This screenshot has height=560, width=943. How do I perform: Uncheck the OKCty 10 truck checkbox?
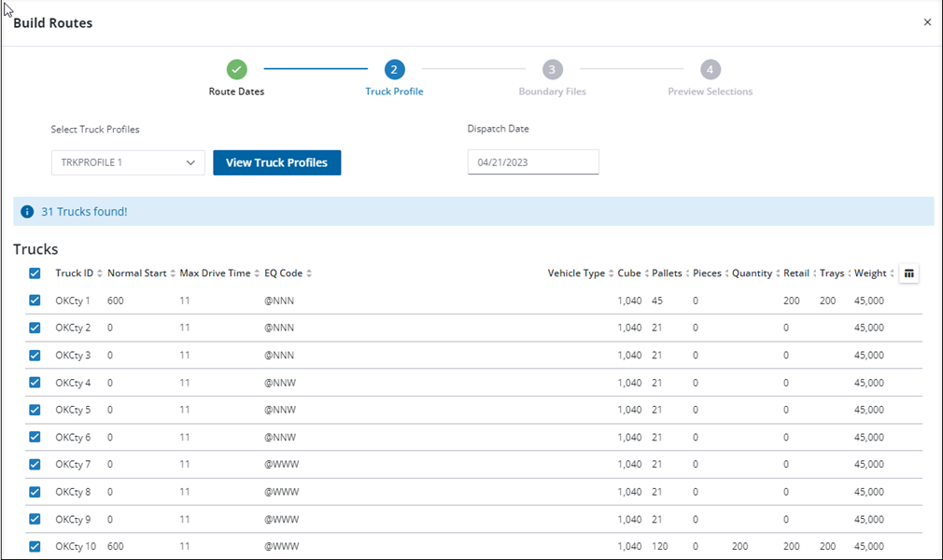click(35, 546)
